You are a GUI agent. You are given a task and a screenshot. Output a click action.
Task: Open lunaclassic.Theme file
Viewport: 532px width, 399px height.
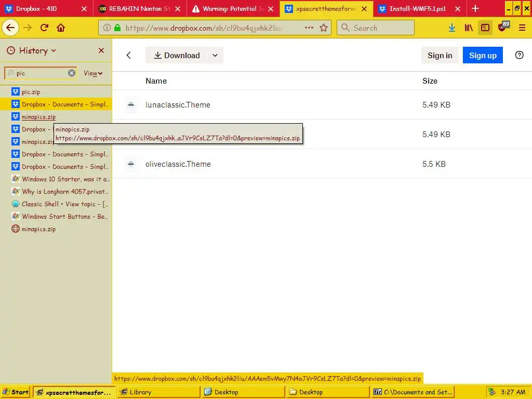(178, 105)
